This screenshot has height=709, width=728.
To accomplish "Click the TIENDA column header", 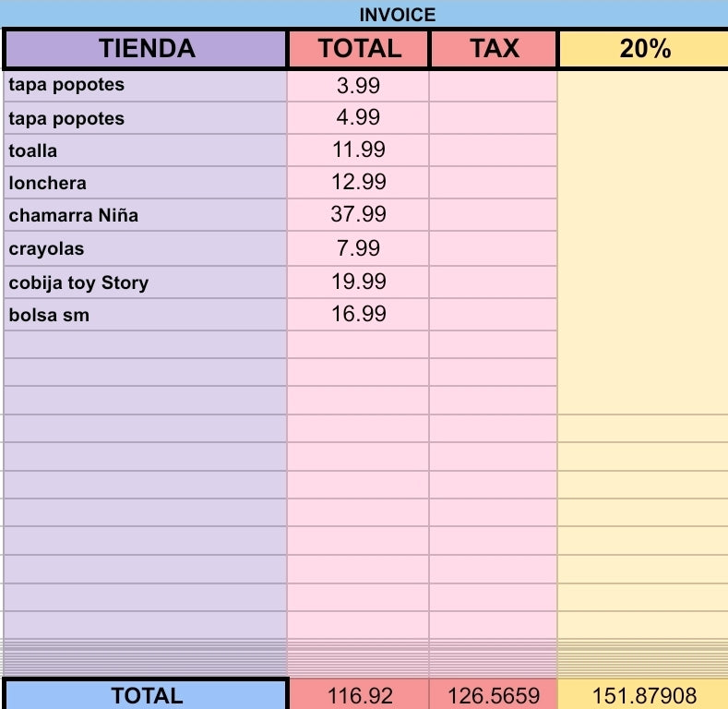I will click(x=145, y=48).
